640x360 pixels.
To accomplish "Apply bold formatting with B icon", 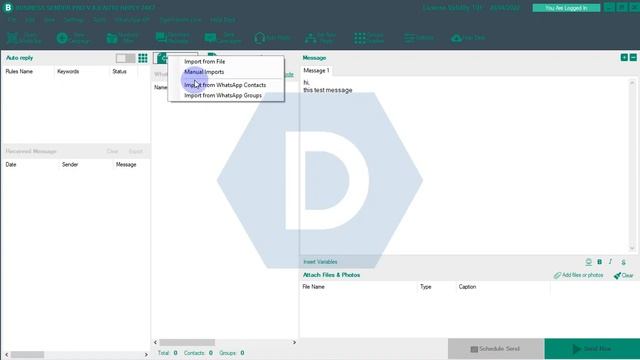I will (x=599, y=262).
